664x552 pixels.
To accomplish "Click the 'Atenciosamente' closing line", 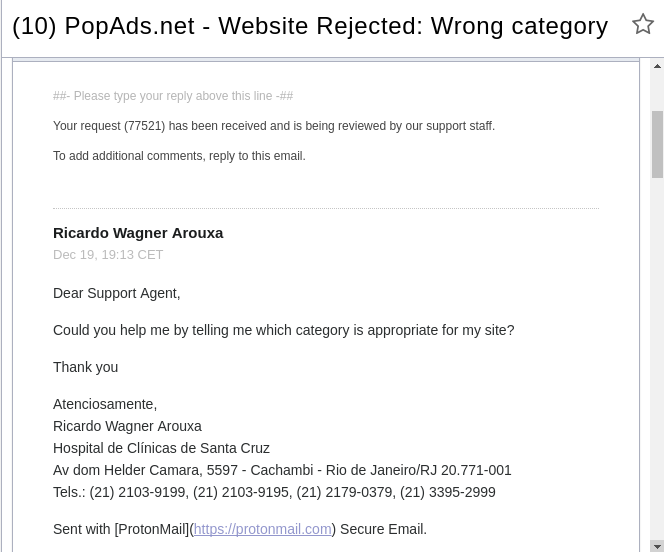I will pyautogui.click(x=105, y=404).
